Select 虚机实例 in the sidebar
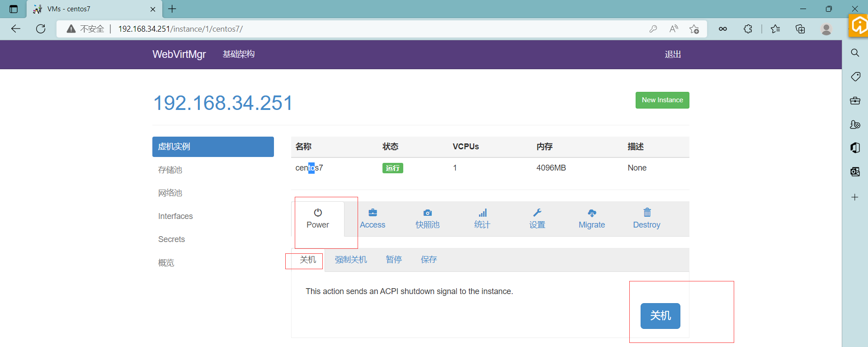 (213, 147)
